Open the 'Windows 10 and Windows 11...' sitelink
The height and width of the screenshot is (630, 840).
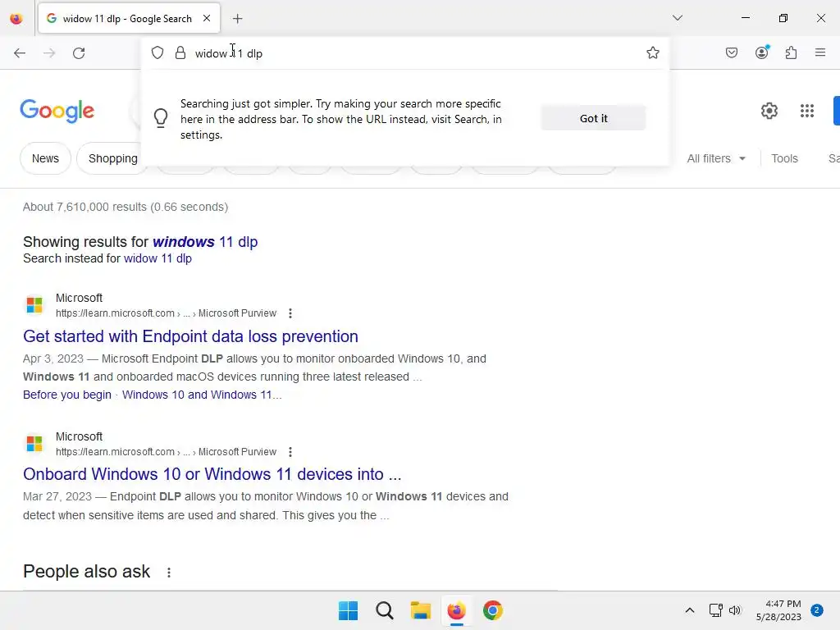[202, 395]
